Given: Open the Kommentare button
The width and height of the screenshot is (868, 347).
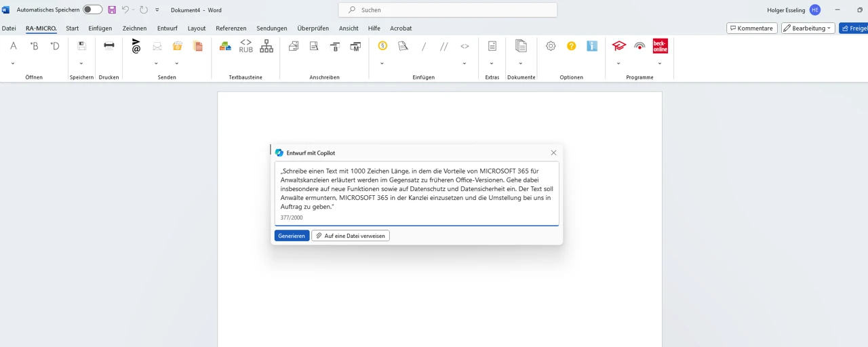Looking at the screenshot, I should (x=752, y=28).
